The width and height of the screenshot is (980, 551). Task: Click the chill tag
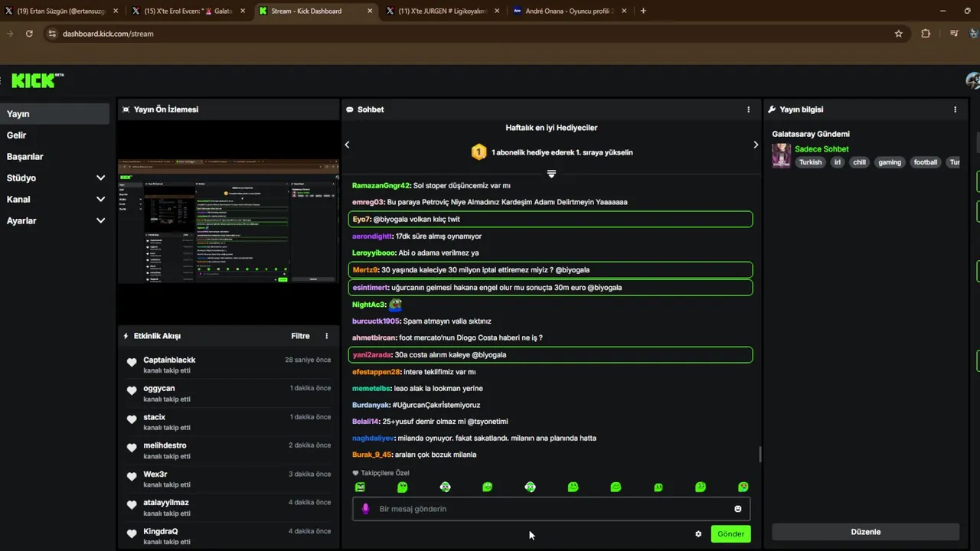tap(860, 162)
